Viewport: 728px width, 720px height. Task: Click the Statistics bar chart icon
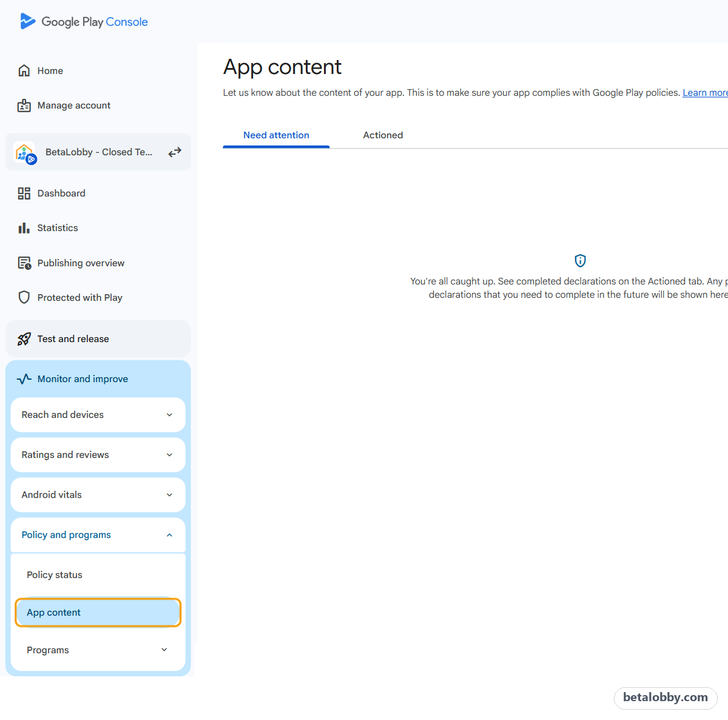click(24, 228)
